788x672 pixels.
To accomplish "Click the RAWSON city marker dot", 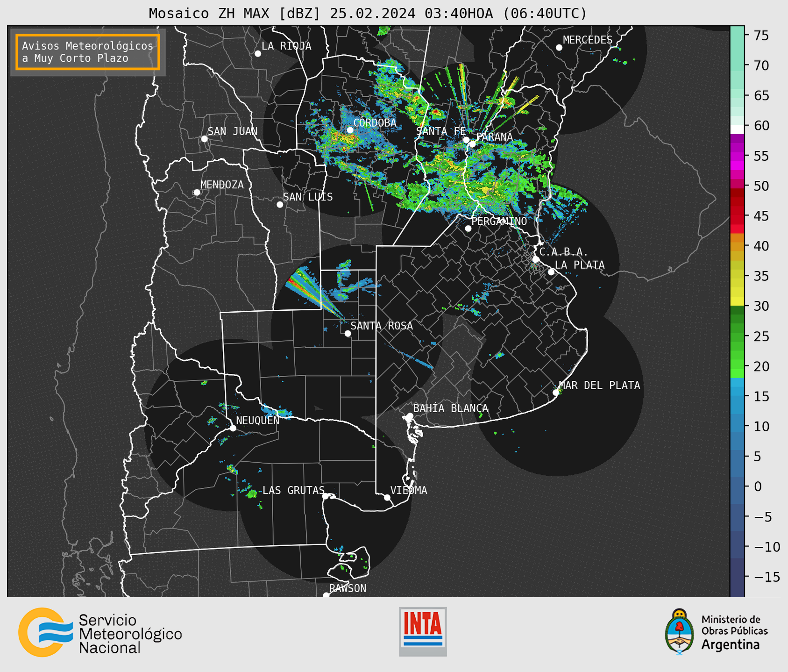I will coord(326,595).
